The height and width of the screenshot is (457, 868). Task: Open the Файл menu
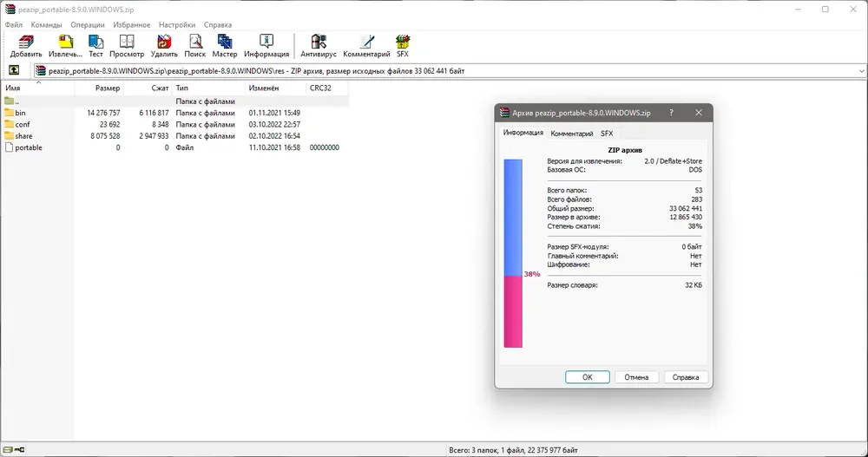coord(13,25)
